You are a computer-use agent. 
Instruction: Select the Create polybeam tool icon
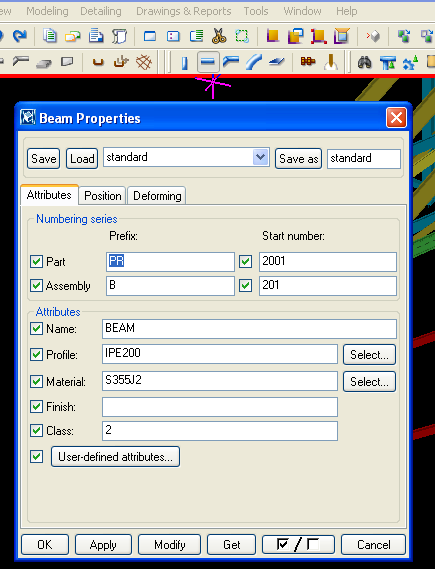[x=231, y=62]
